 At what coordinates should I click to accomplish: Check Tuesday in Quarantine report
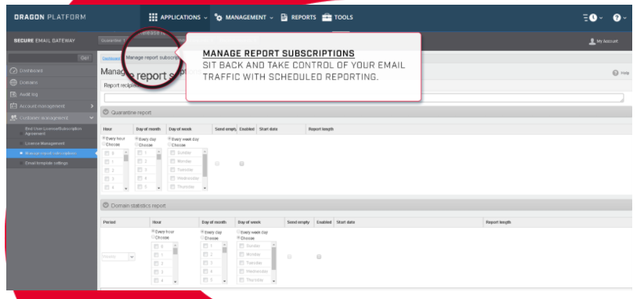[x=173, y=170]
